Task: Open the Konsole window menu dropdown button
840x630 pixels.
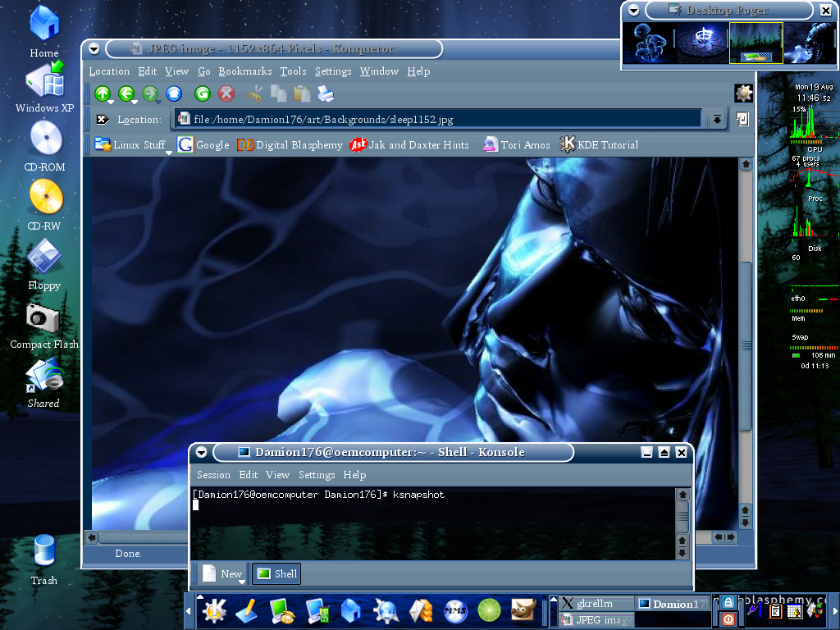Action: (201, 452)
